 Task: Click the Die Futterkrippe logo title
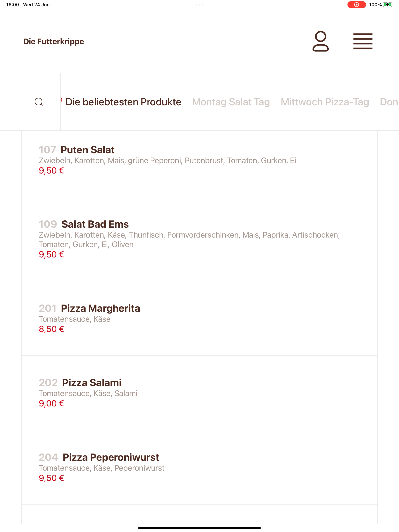click(x=54, y=41)
